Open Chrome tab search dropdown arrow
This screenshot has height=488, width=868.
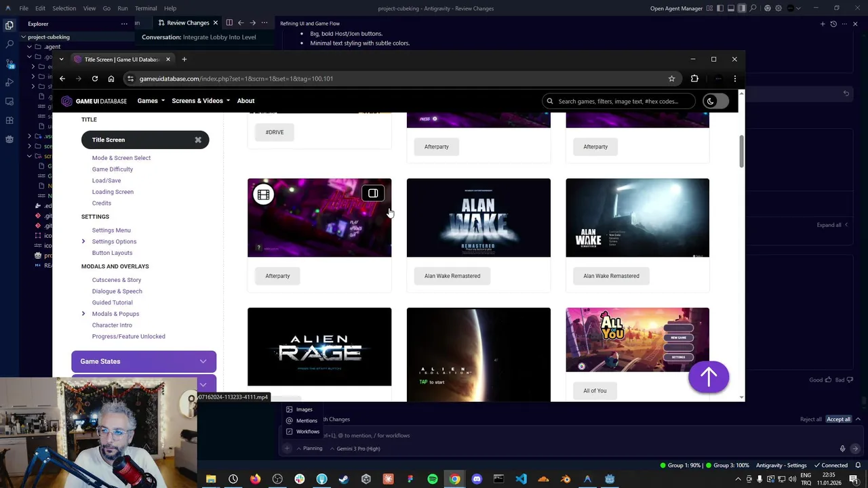61,59
